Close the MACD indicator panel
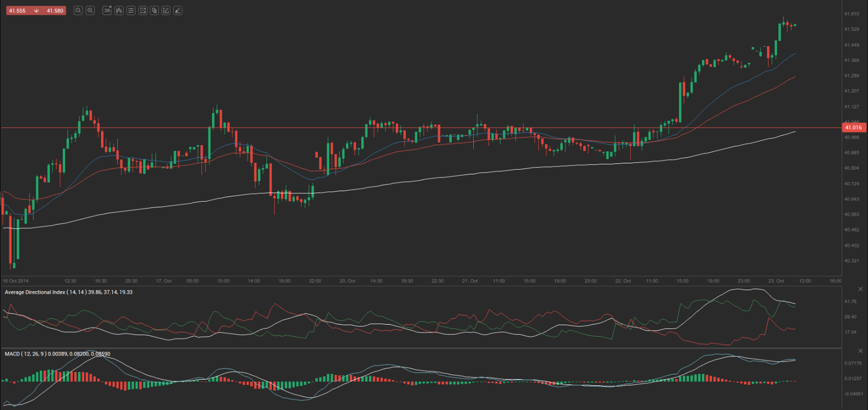 coord(860,351)
